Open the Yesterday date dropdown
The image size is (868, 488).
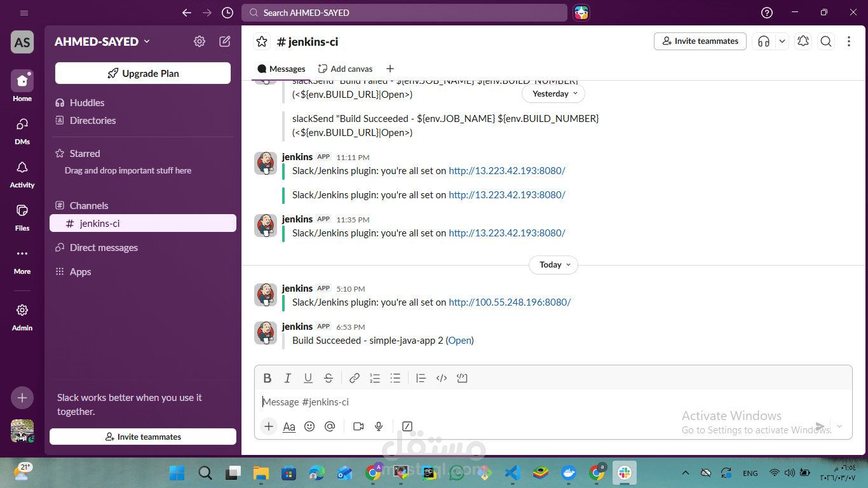[x=553, y=93]
